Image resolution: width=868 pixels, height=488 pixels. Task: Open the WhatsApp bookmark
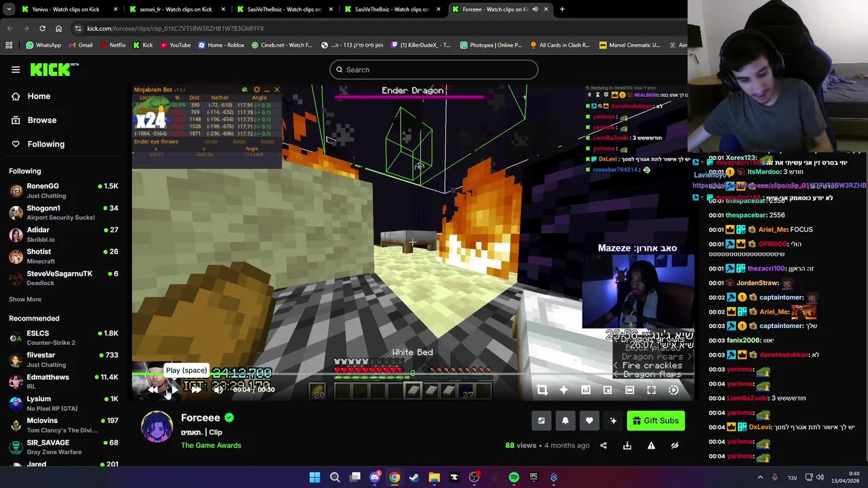(43, 45)
